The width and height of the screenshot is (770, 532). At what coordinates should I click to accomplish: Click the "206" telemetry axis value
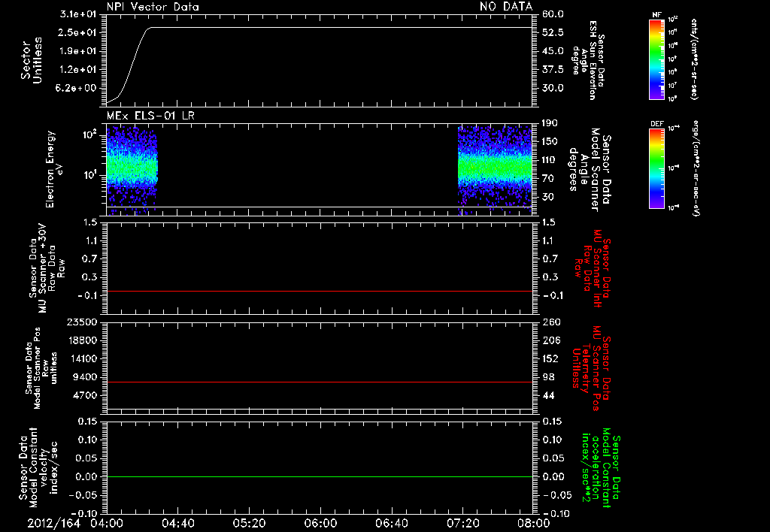click(x=550, y=340)
